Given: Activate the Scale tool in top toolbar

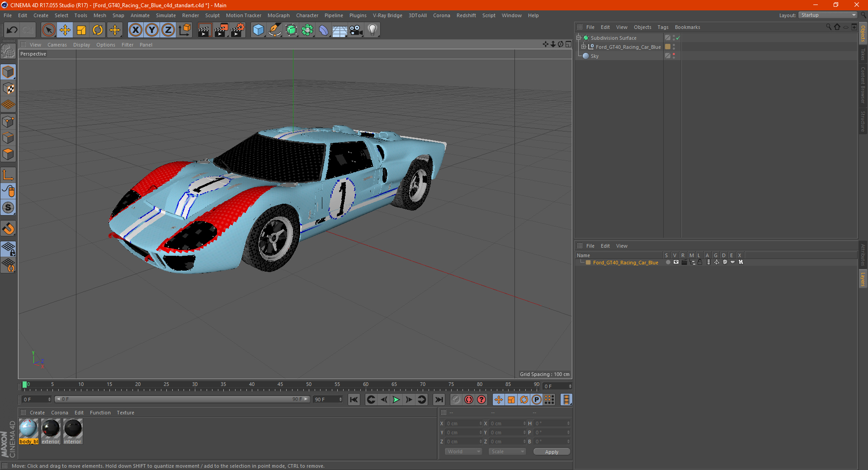Looking at the screenshot, I should click(81, 30).
